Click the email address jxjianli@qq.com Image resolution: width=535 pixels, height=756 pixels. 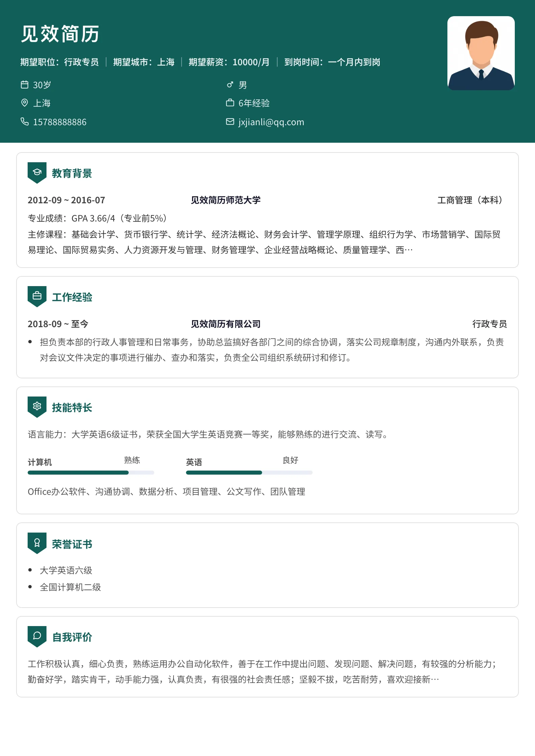pyautogui.click(x=271, y=122)
